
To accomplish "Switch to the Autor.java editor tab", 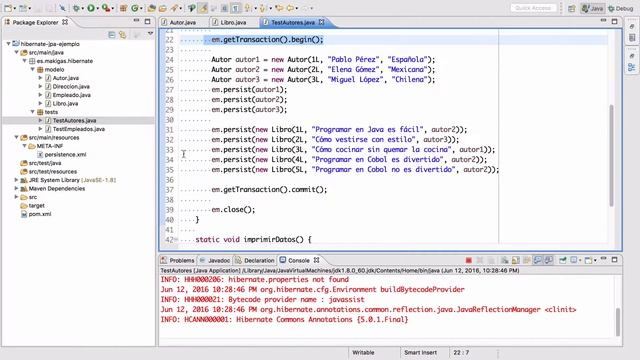I will tap(182, 22).
